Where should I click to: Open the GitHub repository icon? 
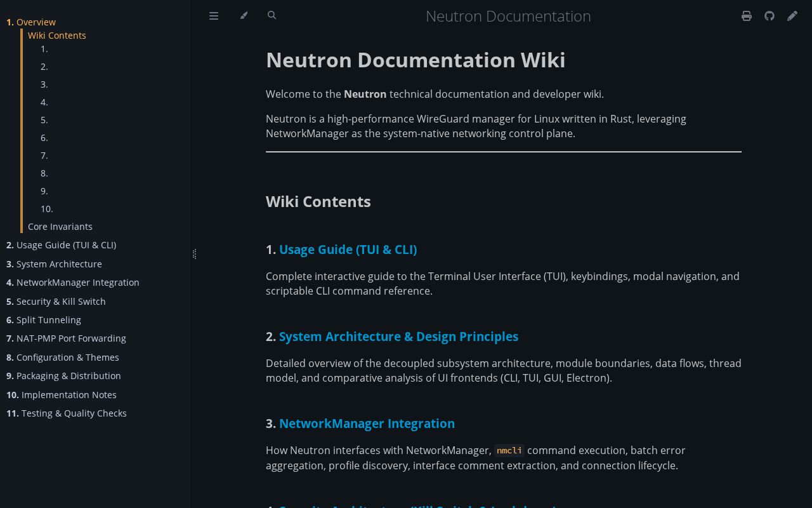(x=769, y=16)
